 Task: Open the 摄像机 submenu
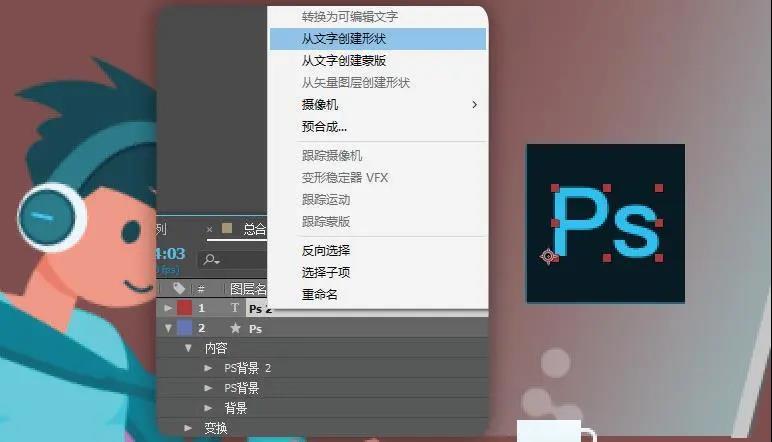378,104
